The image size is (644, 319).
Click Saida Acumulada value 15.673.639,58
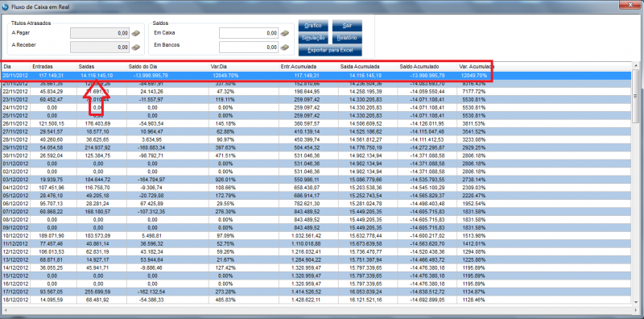coord(366,244)
